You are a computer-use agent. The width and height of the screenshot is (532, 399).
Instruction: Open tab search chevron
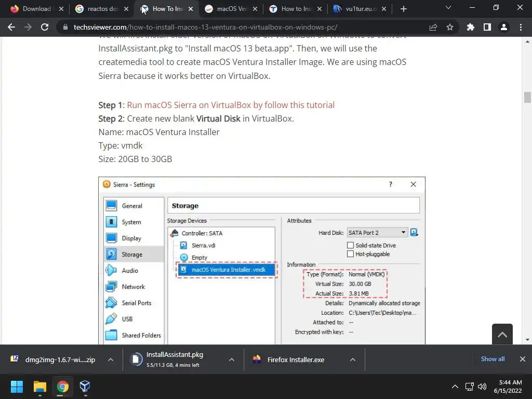448,7
